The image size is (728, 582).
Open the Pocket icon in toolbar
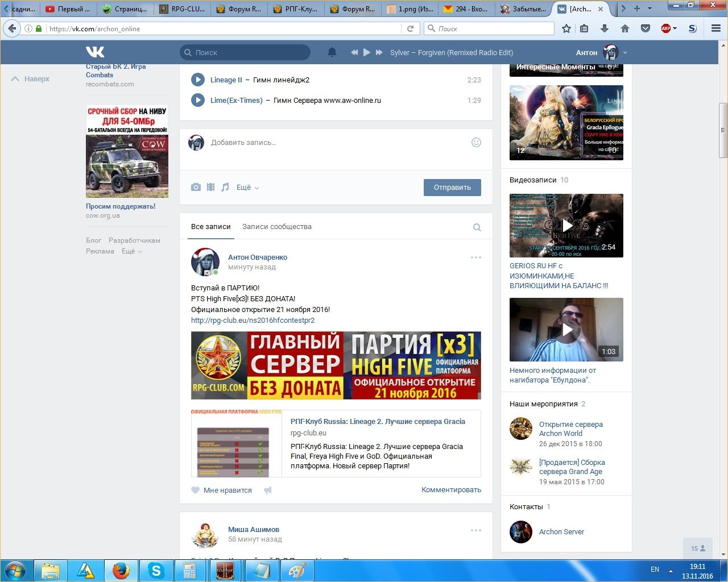pyautogui.click(x=646, y=28)
